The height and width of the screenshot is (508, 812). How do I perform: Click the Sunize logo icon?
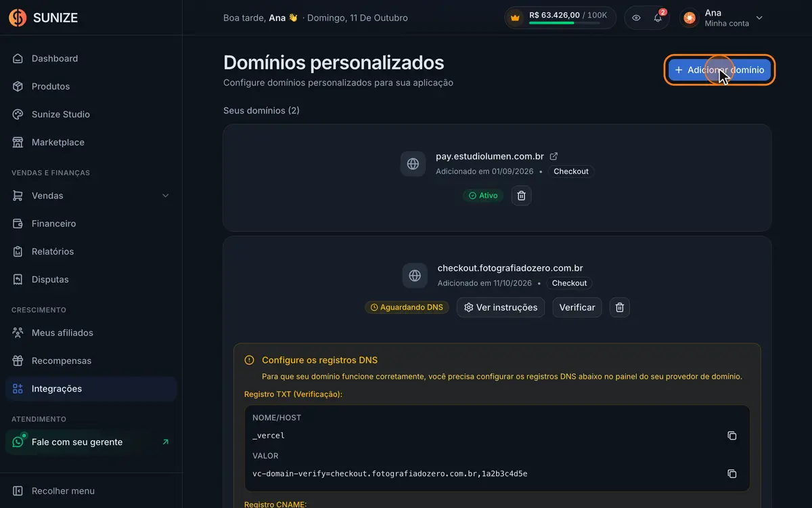[x=18, y=18]
